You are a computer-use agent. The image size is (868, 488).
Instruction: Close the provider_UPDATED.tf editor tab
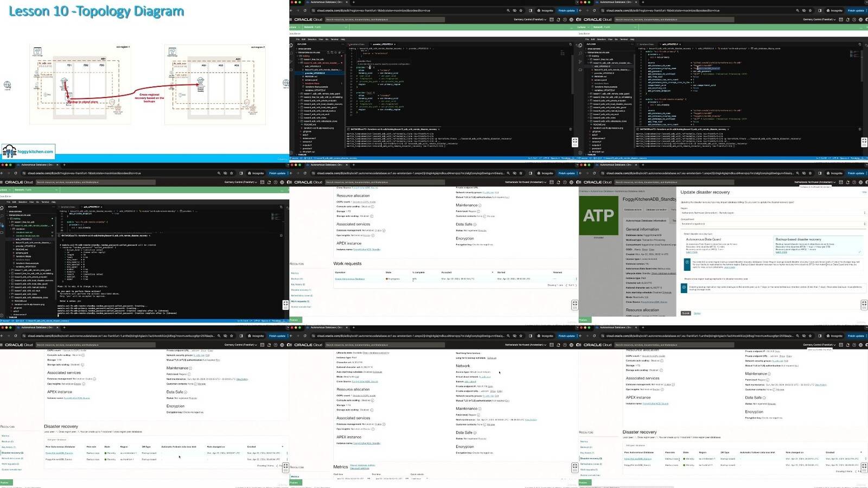tap(395, 44)
